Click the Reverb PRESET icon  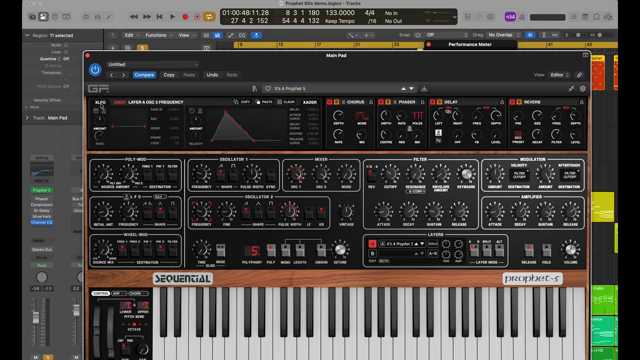(518, 135)
